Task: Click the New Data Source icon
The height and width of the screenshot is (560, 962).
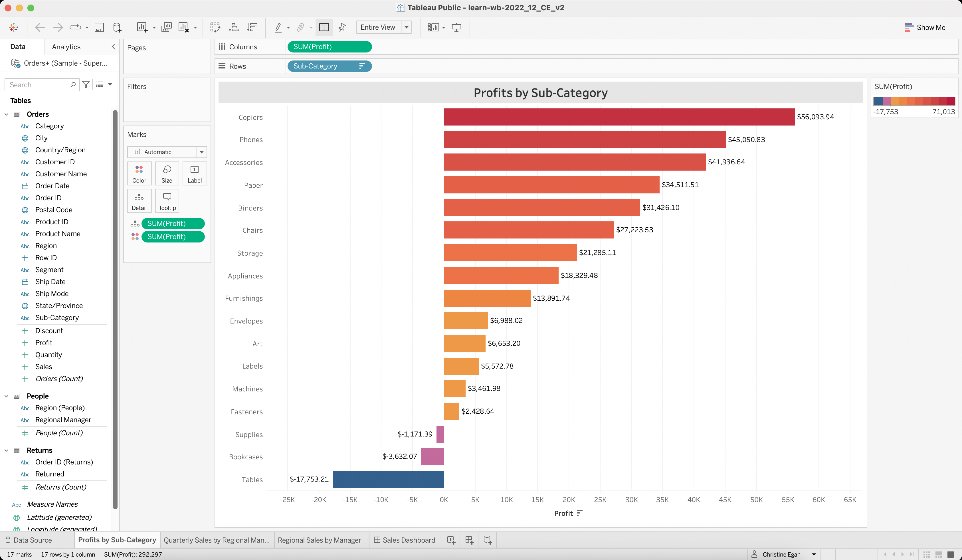Action: click(117, 27)
